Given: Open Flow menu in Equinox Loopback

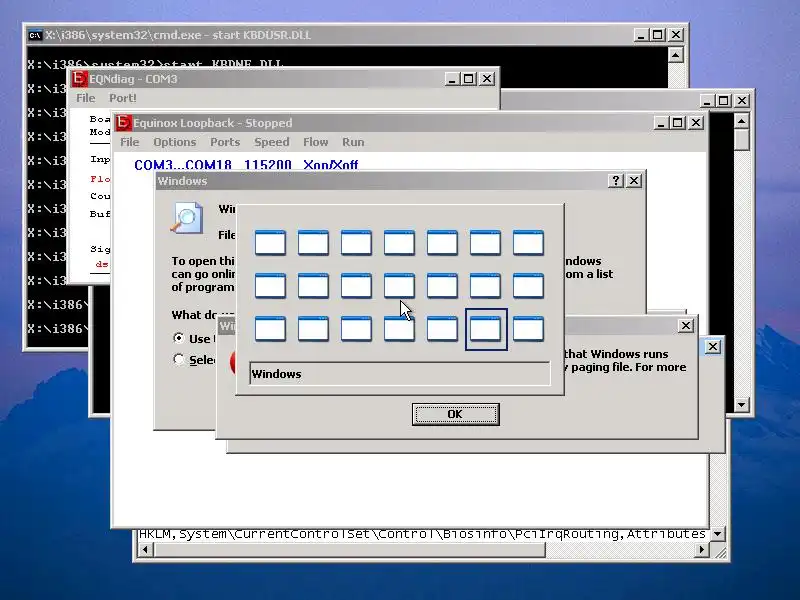Looking at the screenshot, I should (x=316, y=142).
